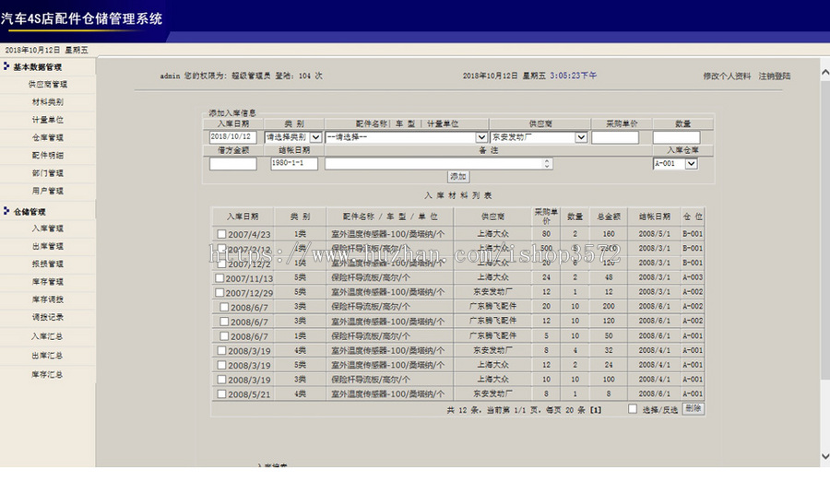Click the page scrollbar up arrow

coord(825,72)
